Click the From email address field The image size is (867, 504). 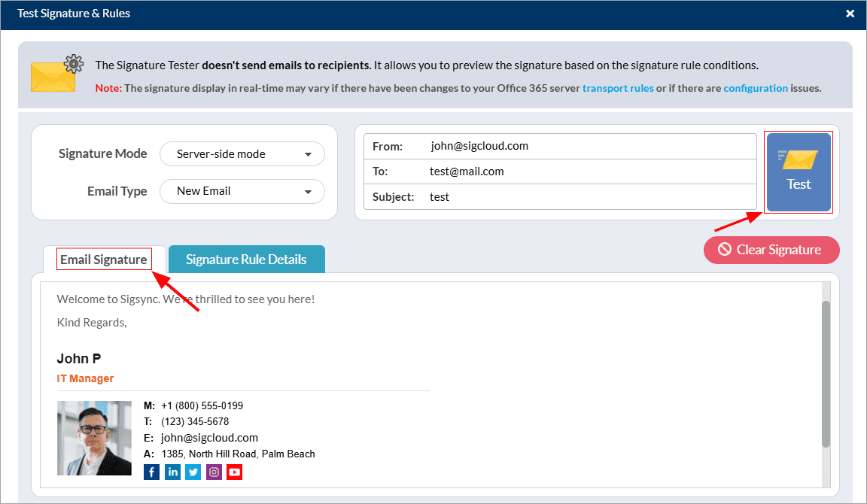[x=587, y=146]
